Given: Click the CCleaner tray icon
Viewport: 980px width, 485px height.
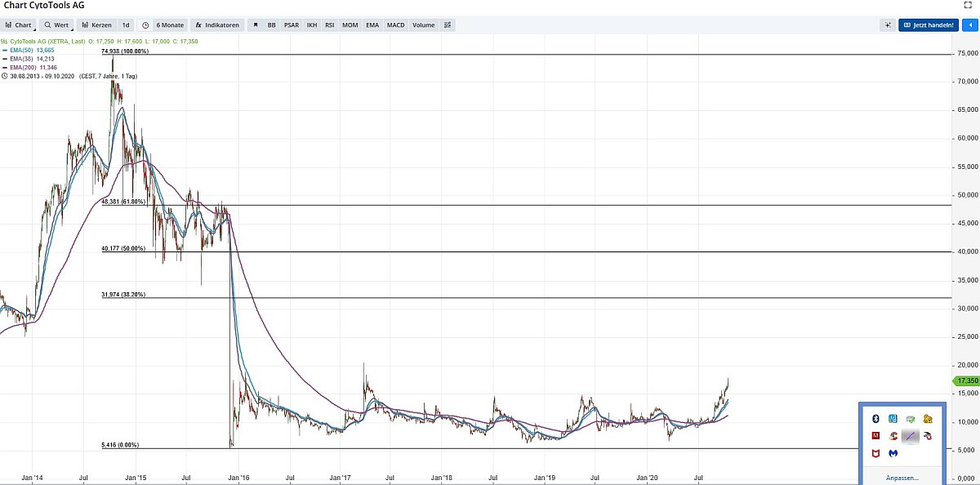Looking at the screenshot, I should click(x=893, y=436).
